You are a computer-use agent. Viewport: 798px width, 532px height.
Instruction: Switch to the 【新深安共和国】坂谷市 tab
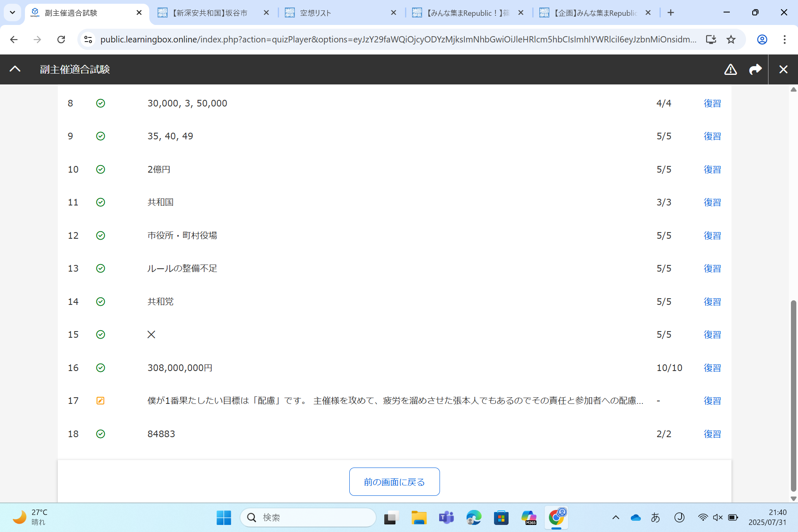(x=209, y=13)
